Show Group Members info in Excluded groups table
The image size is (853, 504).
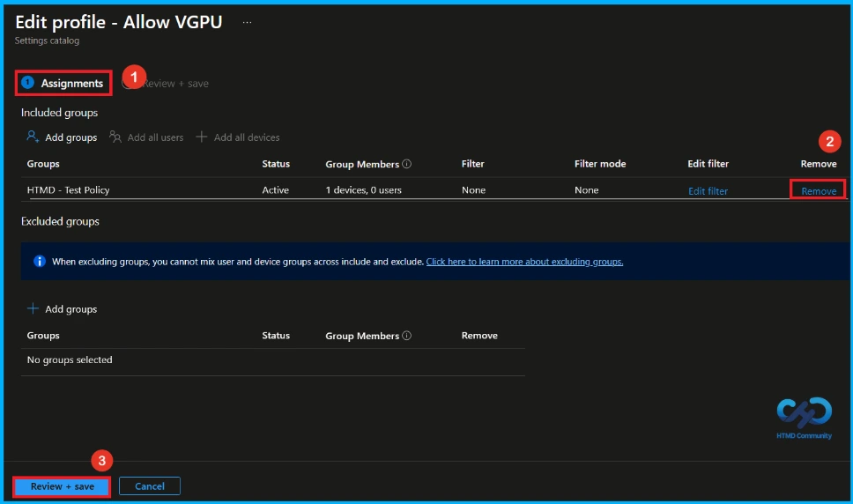coord(407,336)
